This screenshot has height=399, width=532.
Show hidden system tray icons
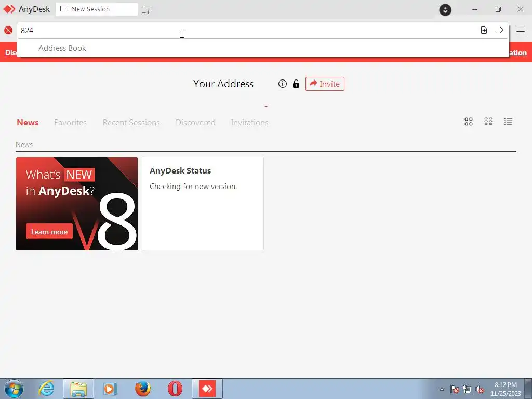click(x=442, y=389)
